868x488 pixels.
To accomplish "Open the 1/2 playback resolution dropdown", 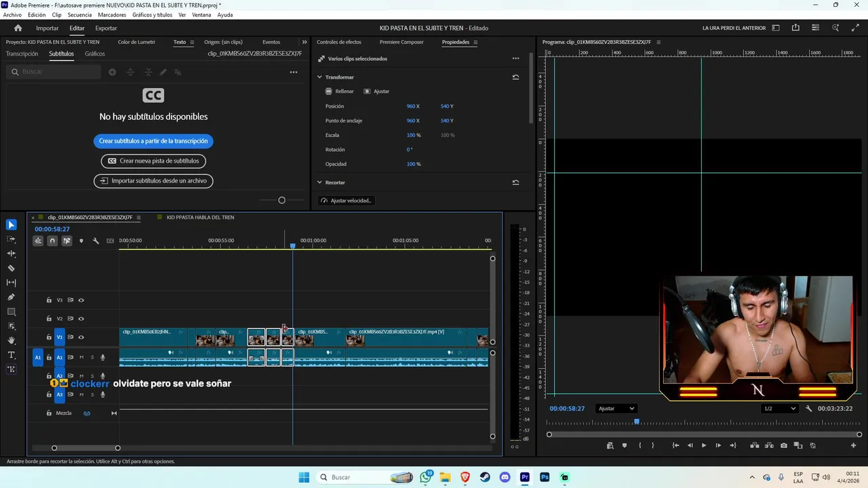I will [779, 409].
